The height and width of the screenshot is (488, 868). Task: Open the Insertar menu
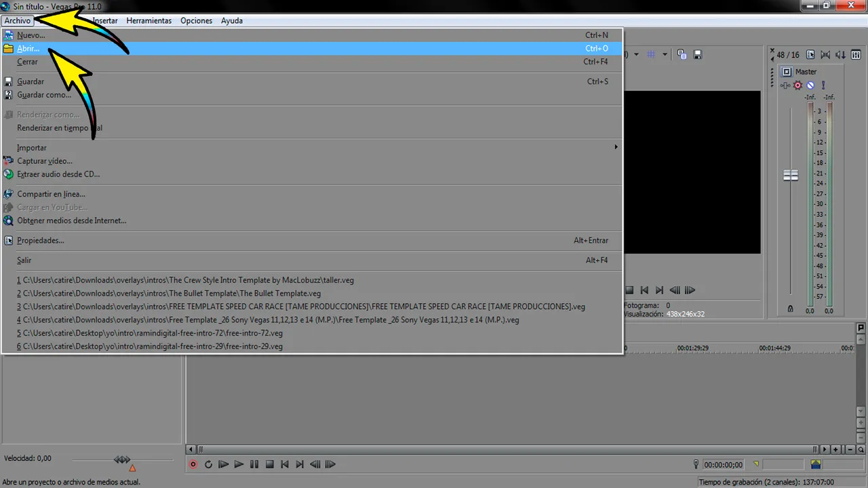tap(105, 20)
